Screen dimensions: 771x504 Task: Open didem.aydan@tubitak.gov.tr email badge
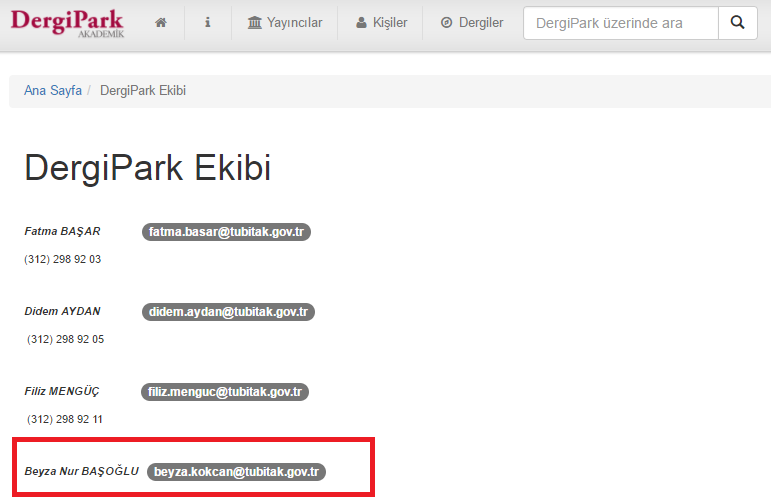[x=228, y=312]
